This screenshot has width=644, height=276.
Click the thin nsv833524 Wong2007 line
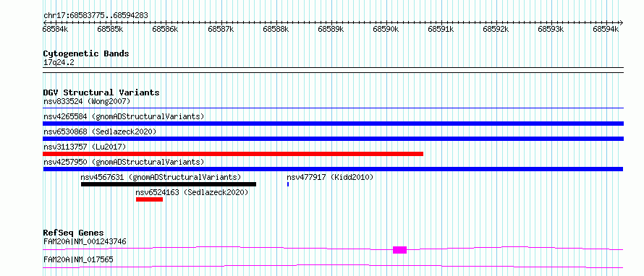333,108
